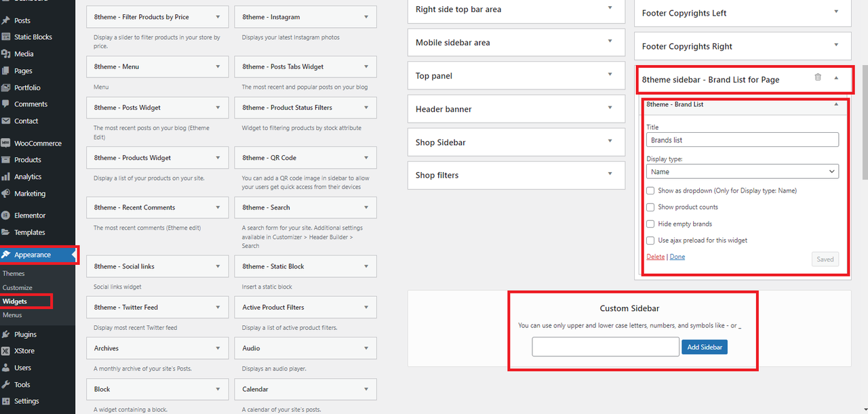Expand the 8theme - Social links widget
Screen dimensions: 868x414
[218, 266]
